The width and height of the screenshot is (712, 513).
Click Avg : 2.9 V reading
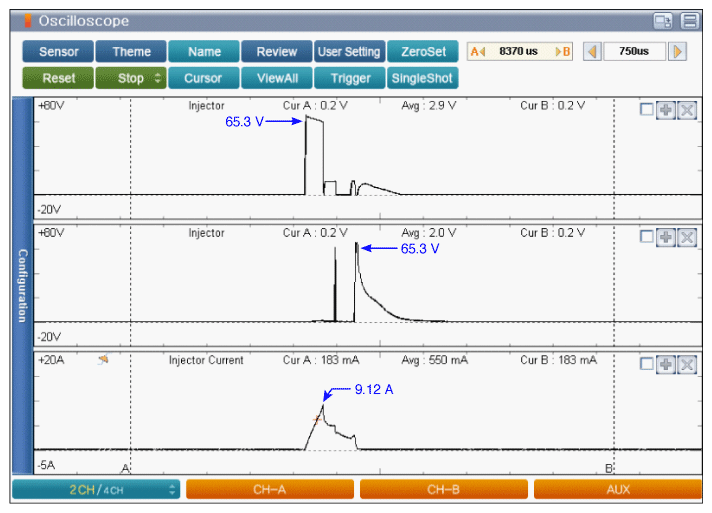[x=429, y=106]
